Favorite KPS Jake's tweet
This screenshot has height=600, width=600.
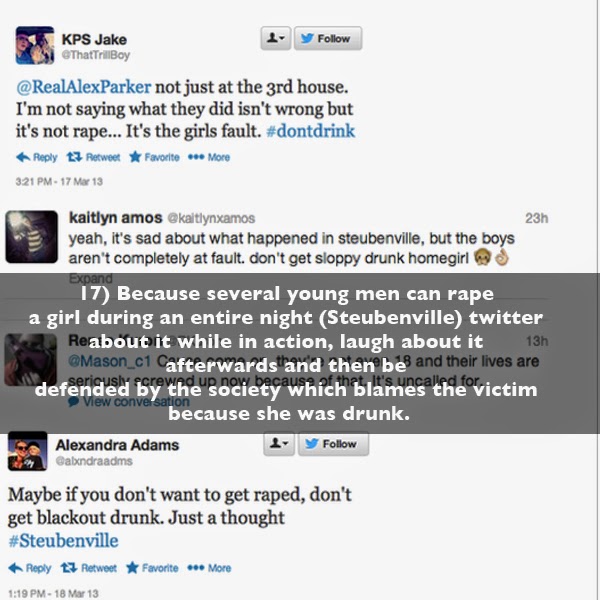154,157
